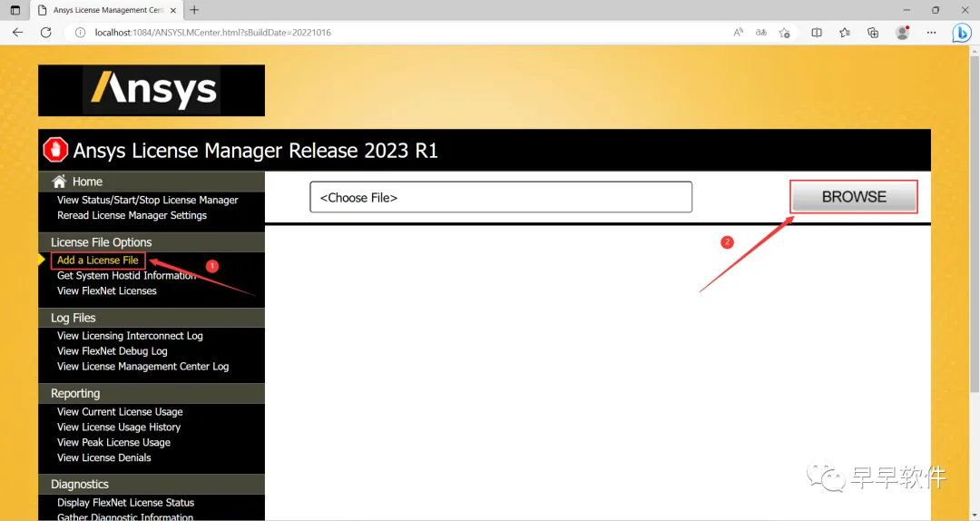Click the BROWSE button
The height and width of the screenshot is (521, 980).
854,197
